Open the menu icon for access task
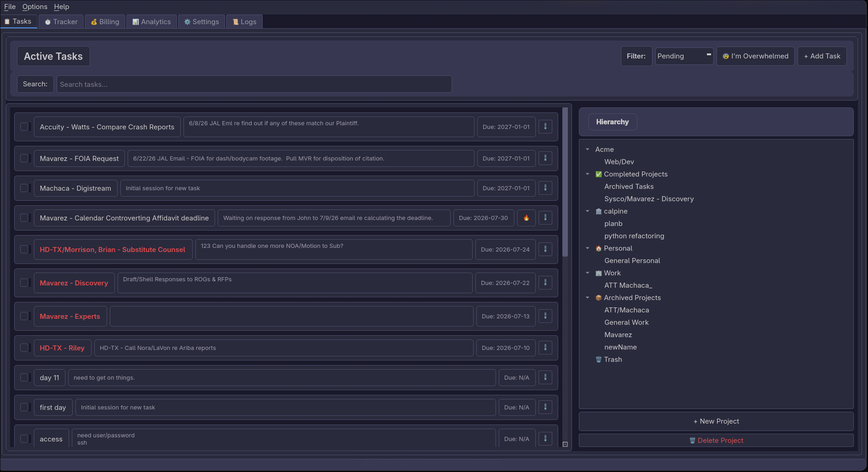This screenshot has height=472, width=868. pyautogui.click(x=545, y=438)
